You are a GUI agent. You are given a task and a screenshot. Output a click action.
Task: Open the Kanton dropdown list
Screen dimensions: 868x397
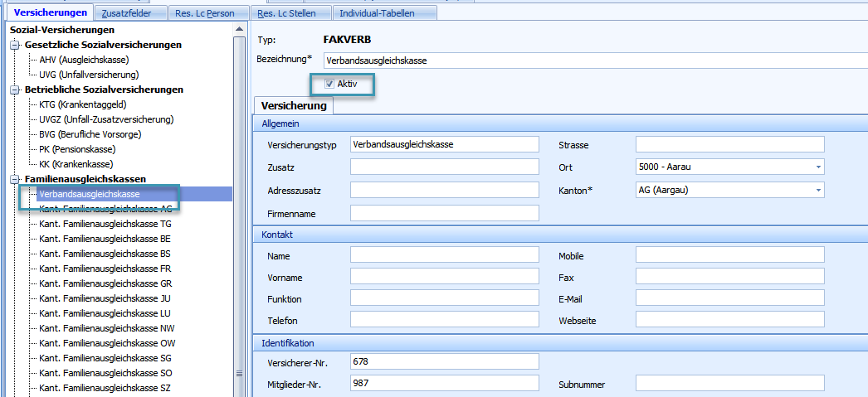pyautogui.click(x=818, y=190)
